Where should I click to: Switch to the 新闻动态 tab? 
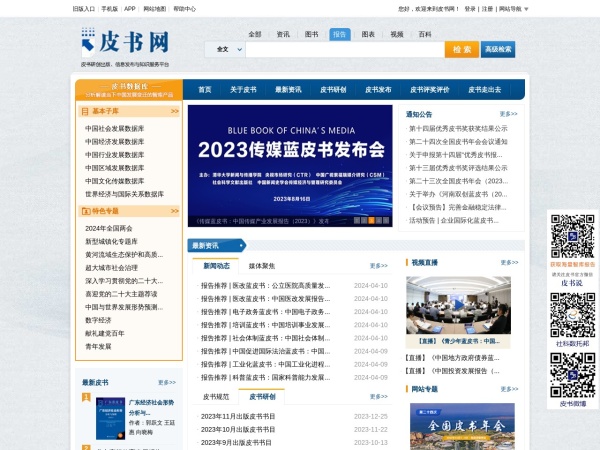pos(216,266)
